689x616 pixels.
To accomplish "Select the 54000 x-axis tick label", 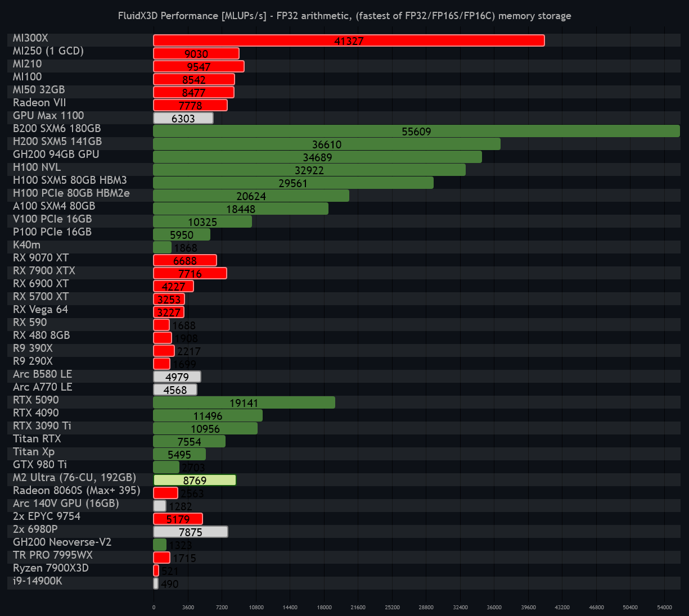I will pos(664,608).
